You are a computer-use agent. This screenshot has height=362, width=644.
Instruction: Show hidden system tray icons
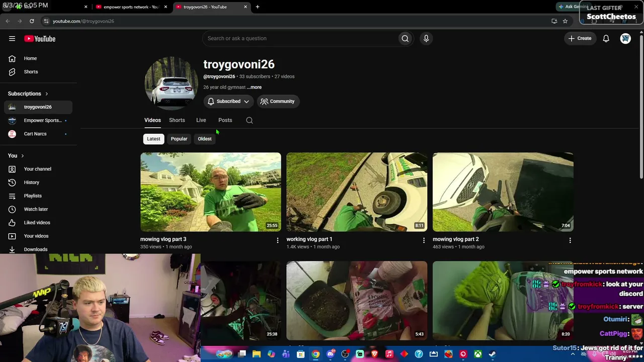pyautogui.click(x=573, y=354)
